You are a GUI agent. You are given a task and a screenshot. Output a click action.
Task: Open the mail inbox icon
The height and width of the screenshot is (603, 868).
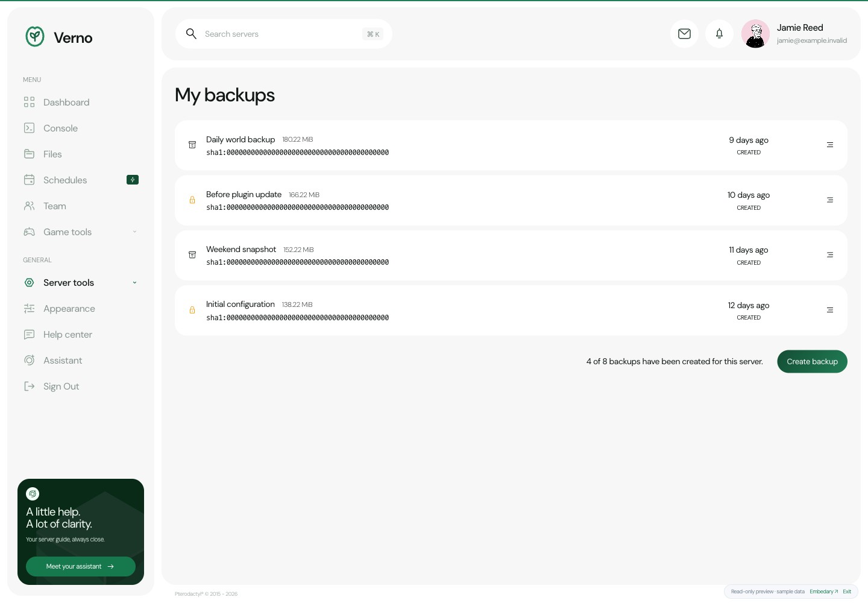pyautogui.click(x=684, y=34)
